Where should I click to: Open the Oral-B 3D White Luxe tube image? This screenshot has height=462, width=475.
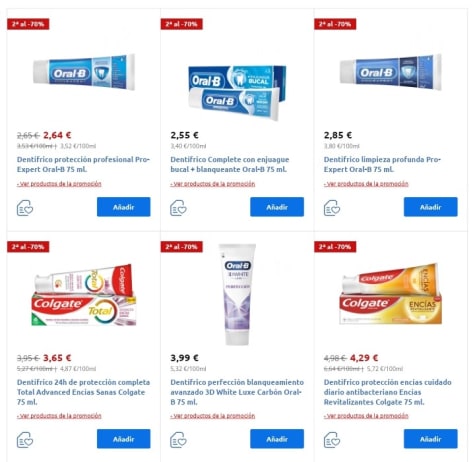(x=237, y=294)
